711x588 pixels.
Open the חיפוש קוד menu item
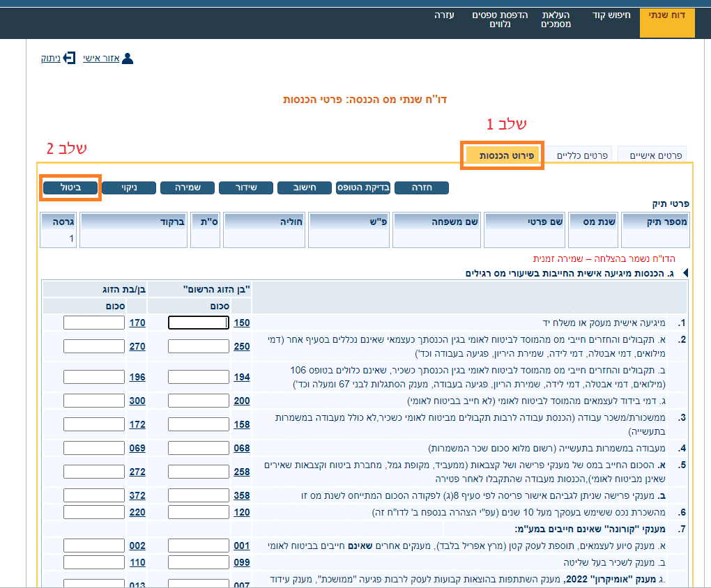611,15
